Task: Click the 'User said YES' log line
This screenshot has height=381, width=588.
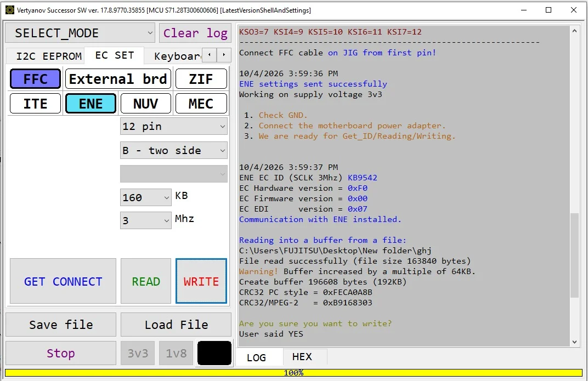Action: tap(271, 334)
